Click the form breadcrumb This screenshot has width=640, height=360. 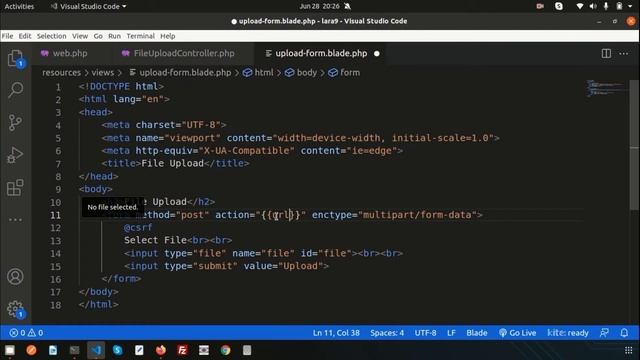(x=344, y=73)
